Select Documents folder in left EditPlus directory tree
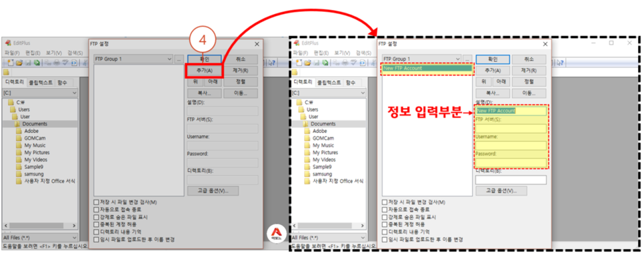The image size is (644, 255). 35,123
